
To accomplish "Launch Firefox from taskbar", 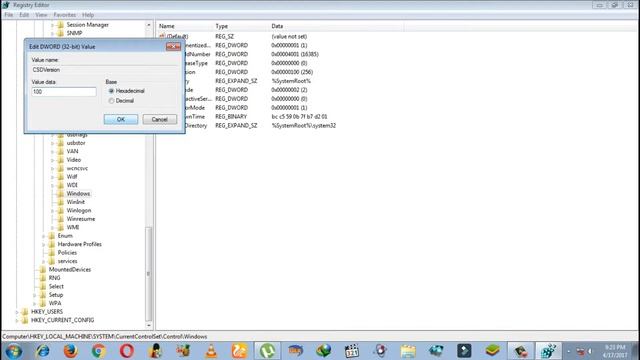I will click(x=70, y=351).
